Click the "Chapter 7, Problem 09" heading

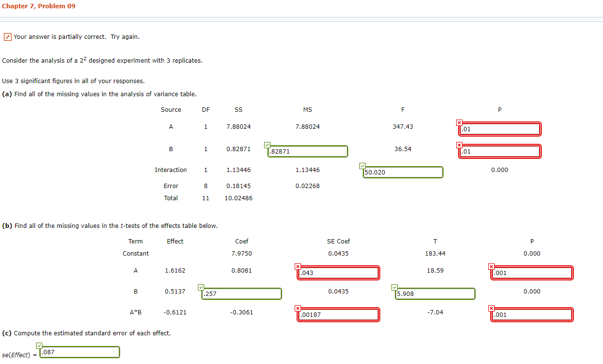(39, 6)
